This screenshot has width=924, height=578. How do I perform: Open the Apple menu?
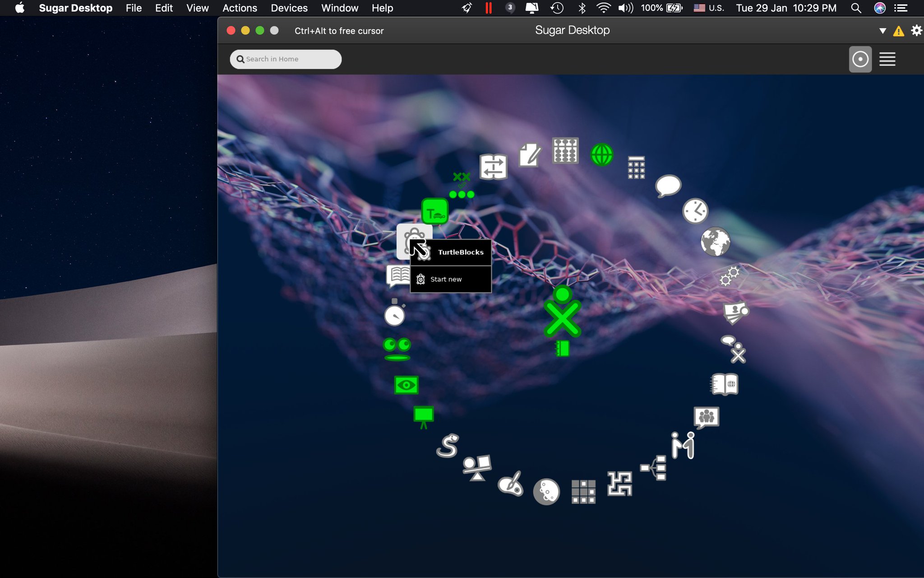[19, 8]
